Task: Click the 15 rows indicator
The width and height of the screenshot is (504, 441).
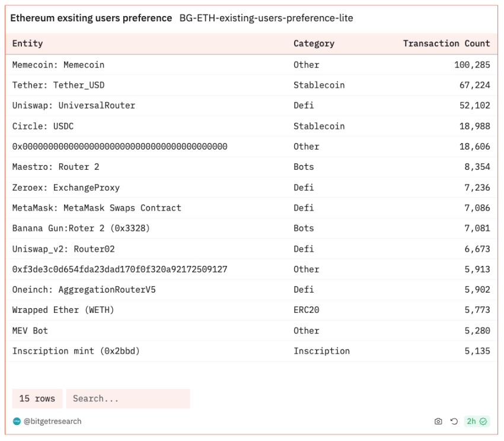Action: pos(37,398)
